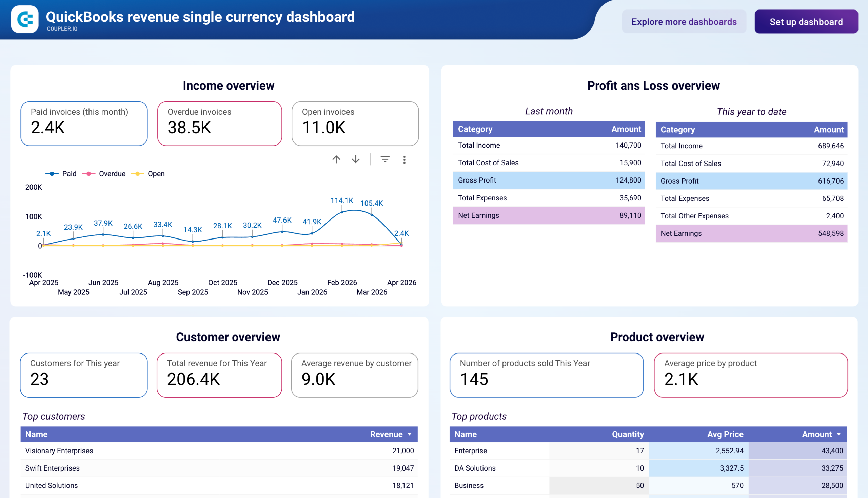Click the drill up arrow on Income overview chart
The width and height of the screenshot is (868, 498).
(x=336, y=159)
